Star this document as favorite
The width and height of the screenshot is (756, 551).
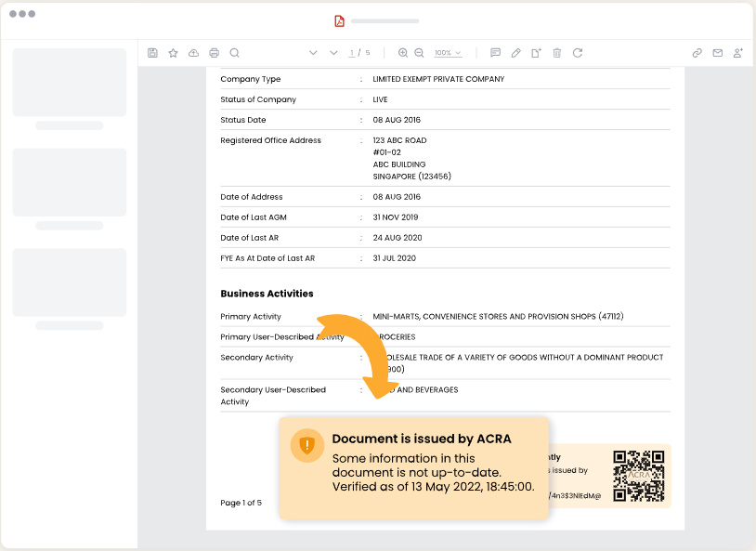pos(173,53)
